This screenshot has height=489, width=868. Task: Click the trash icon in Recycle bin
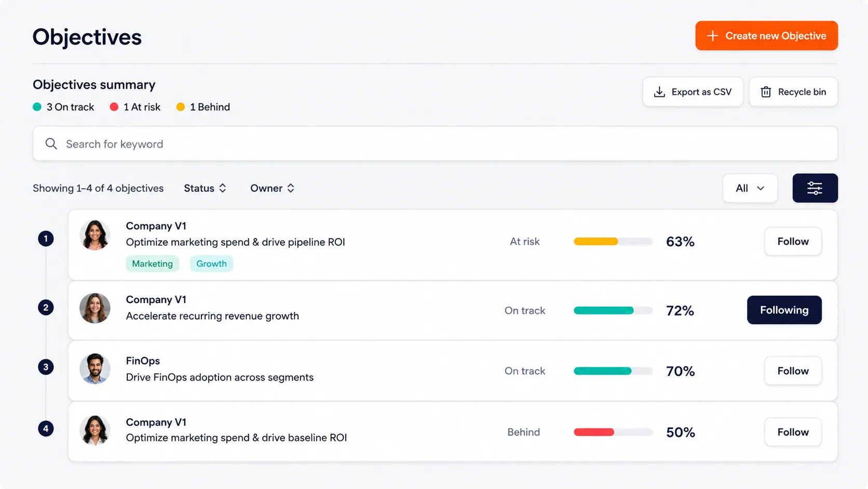[766, 92]
